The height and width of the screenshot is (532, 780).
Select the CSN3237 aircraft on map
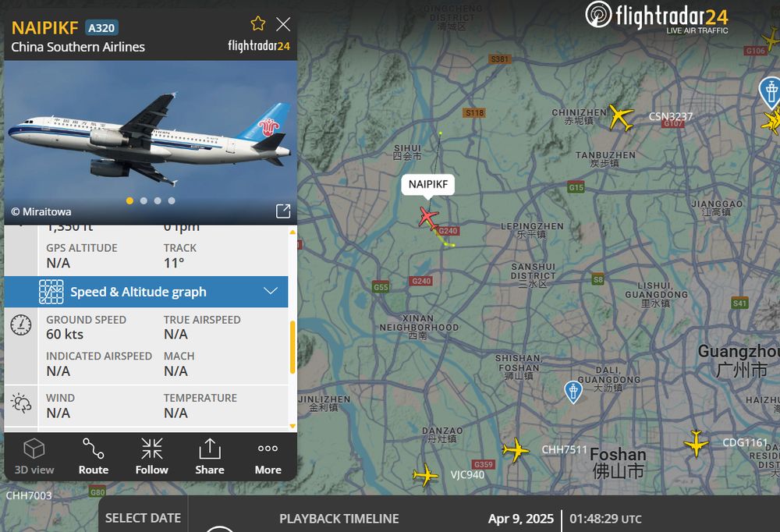tap(621, 118)
